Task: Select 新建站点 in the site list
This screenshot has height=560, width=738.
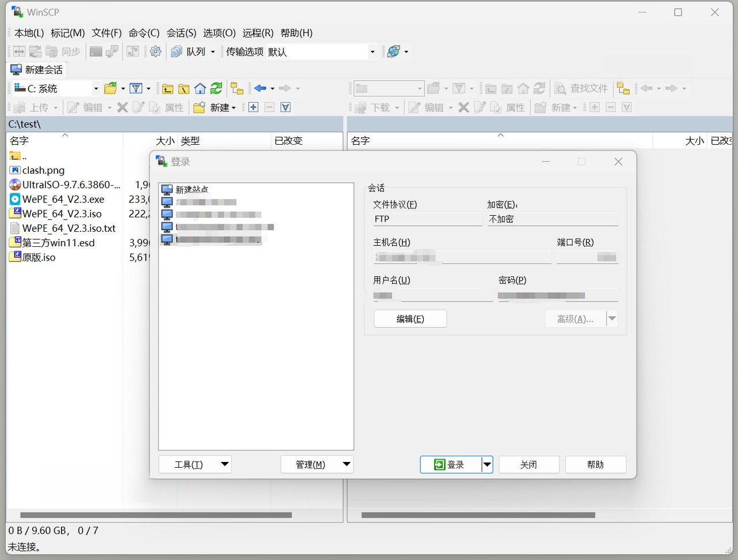Action: (x=191, y=190)
